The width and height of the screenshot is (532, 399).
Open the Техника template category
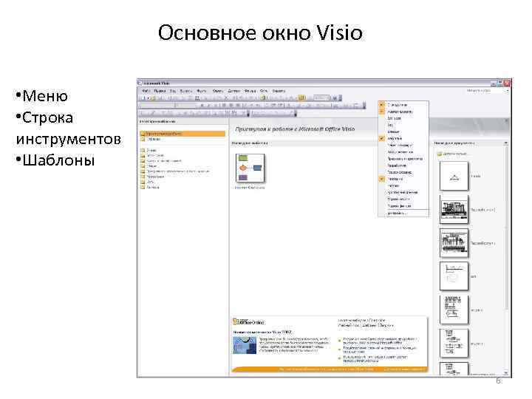click(150, 187)
